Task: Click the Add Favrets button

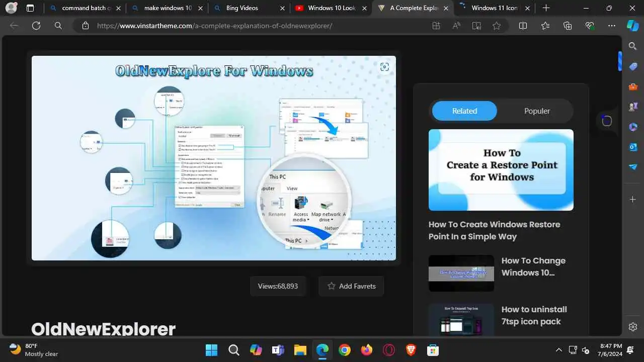Action: click(x=351, y=286)
